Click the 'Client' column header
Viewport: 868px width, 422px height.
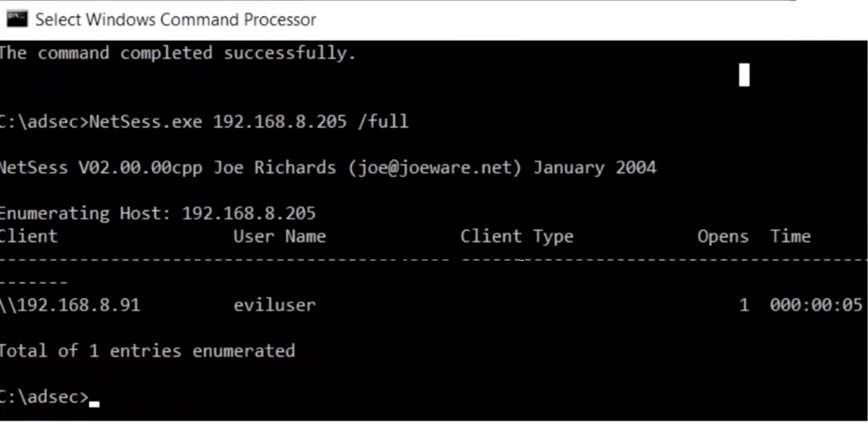28,236
